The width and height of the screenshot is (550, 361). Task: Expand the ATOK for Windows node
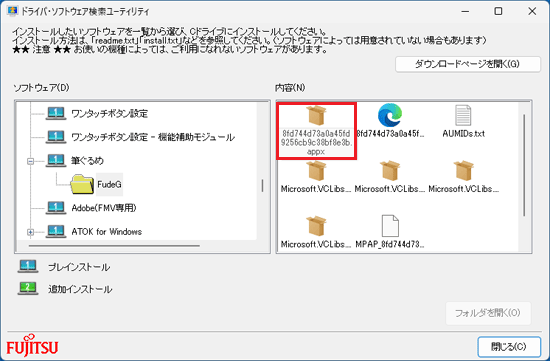tap(31, 232)
